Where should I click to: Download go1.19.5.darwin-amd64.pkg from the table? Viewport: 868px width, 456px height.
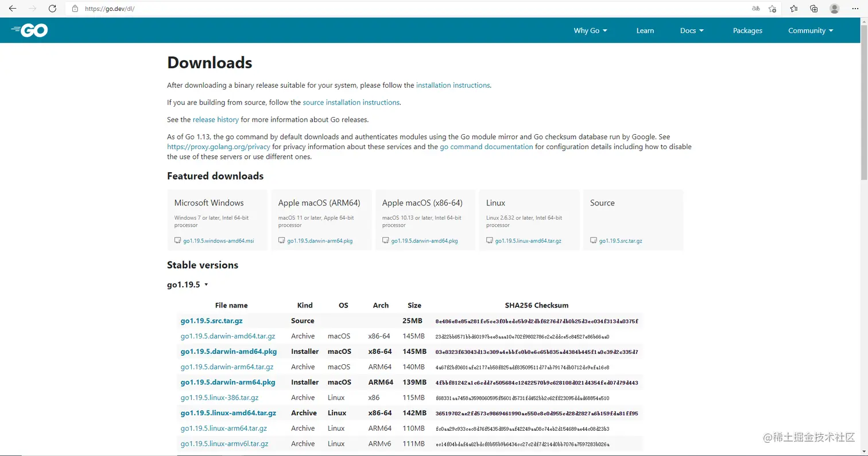[x=228, y=352]
